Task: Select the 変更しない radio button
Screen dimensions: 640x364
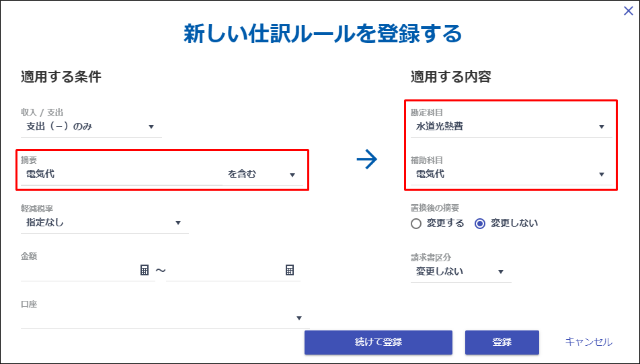Action: coord(480,224)
